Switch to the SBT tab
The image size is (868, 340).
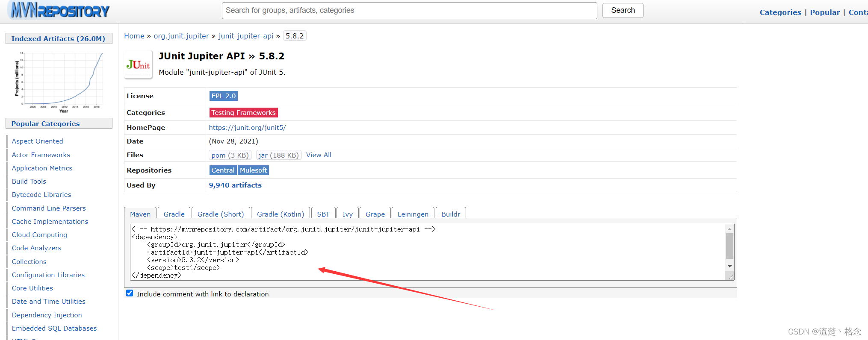click(x=323, y=214)
